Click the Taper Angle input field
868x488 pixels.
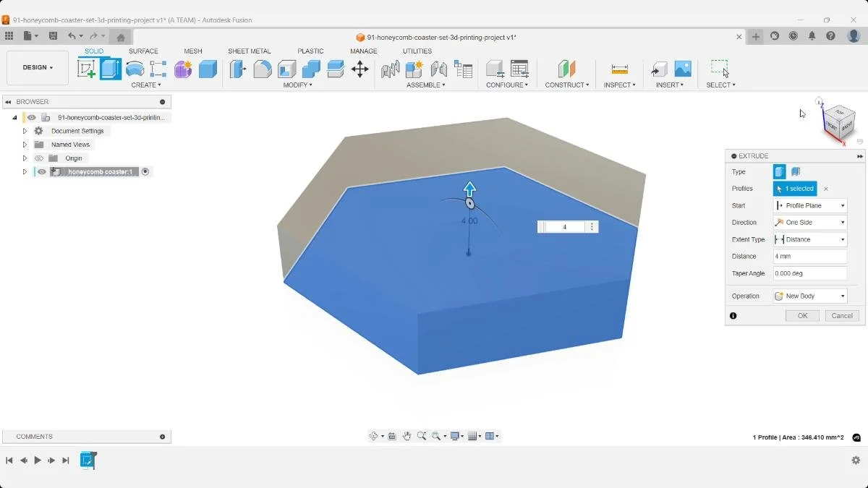(809, 273)
